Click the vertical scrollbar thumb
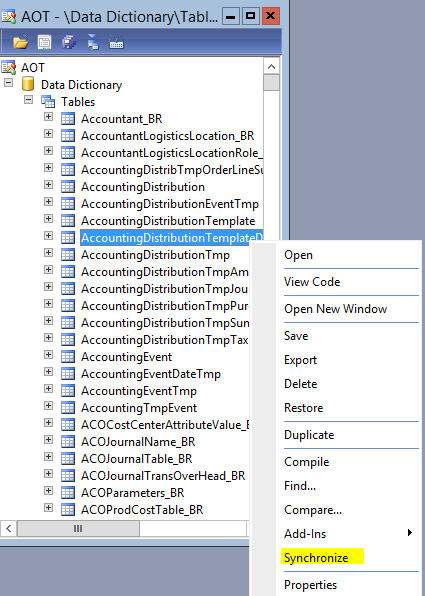 coord(271,82)
